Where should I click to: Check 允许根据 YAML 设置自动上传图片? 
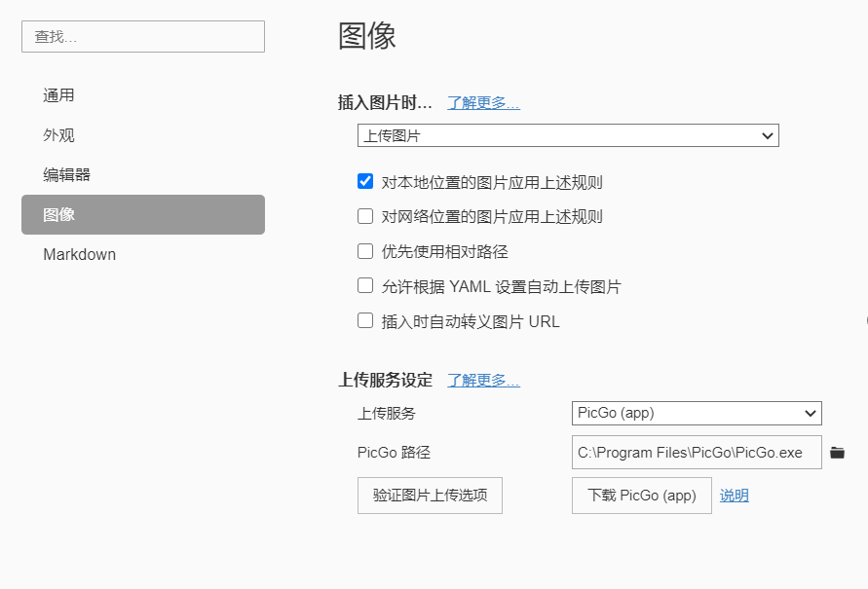point(365,286)
